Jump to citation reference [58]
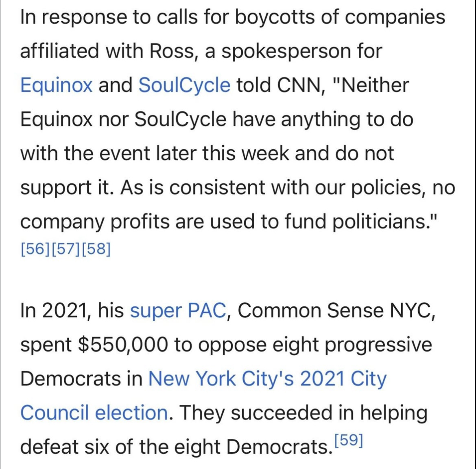This screenshot has width=476, height=469. pyautogui.click(x=96, y=249)
